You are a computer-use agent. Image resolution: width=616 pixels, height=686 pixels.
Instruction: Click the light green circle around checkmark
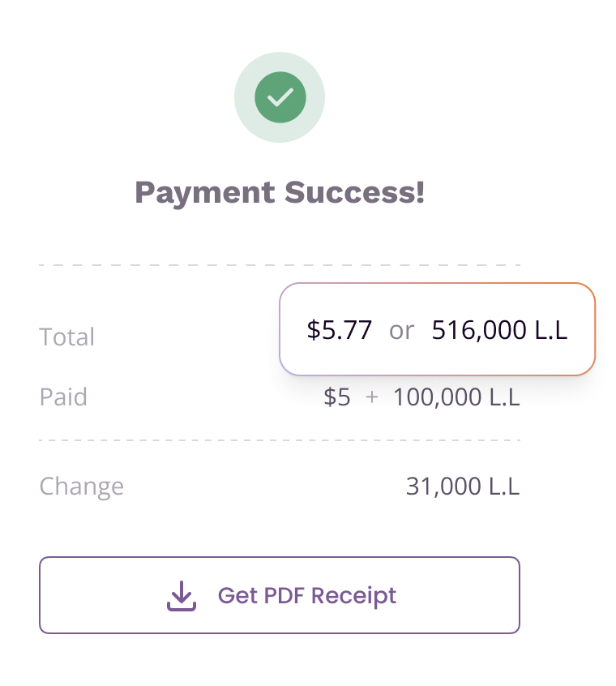coord(280,97)
